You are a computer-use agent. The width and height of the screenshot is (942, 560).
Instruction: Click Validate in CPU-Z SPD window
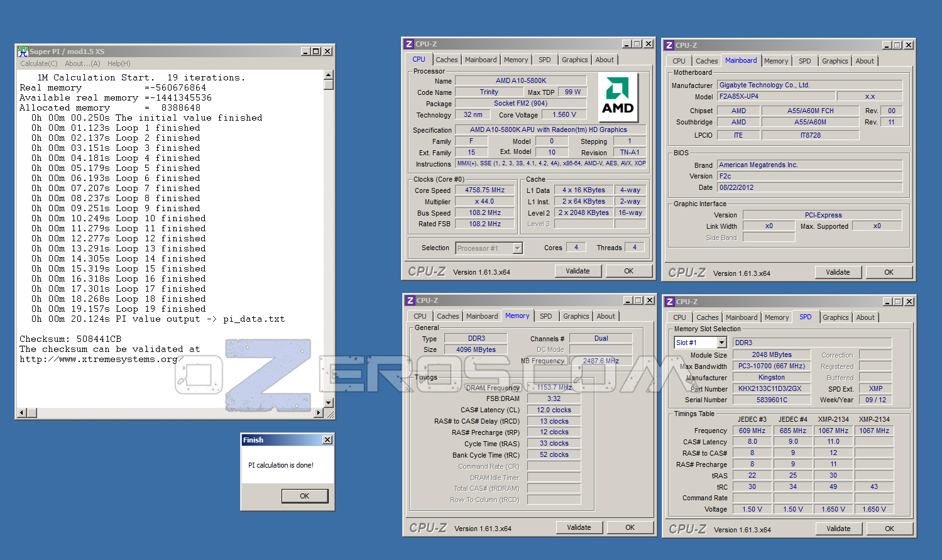tap(839, 529)
